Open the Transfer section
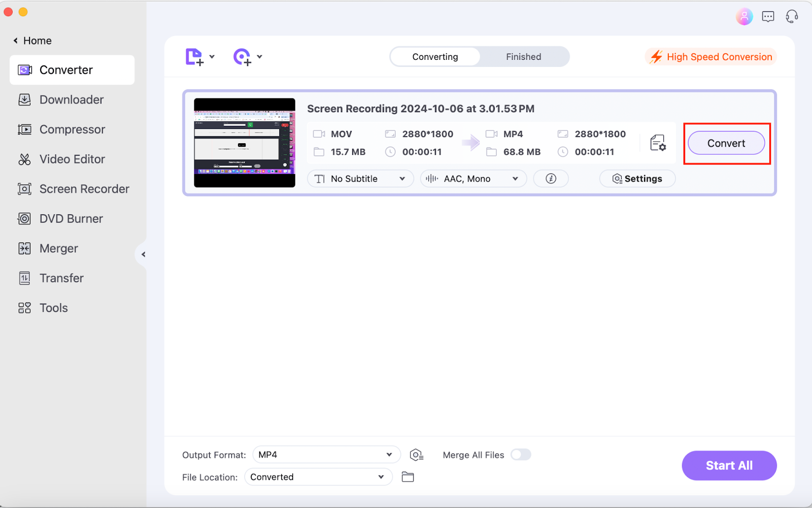812x508 pixels. point(72,278)
